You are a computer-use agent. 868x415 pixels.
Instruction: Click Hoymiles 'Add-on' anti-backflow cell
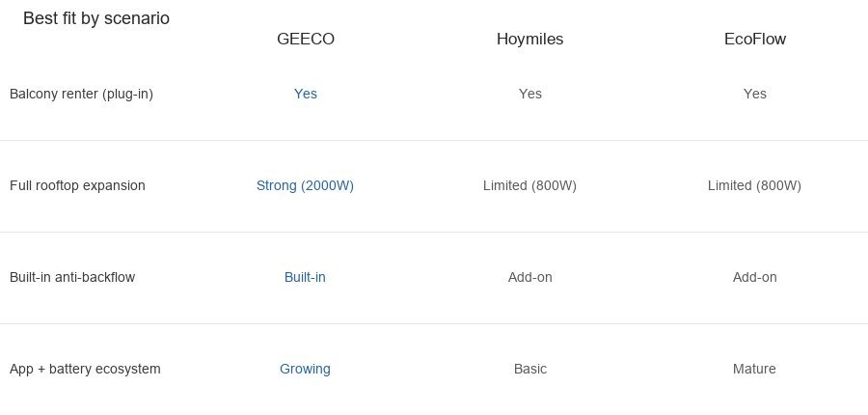(x=529, y=277)
